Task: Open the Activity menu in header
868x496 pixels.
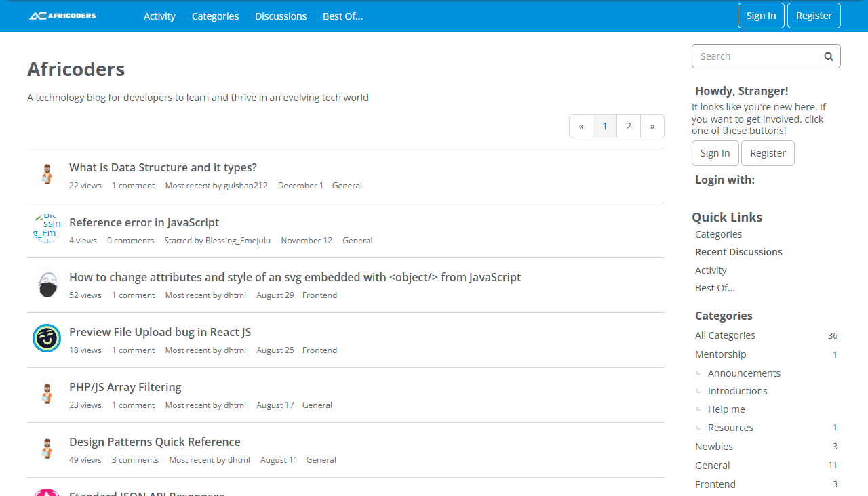Action: pyautogui.click(x=159, y=16)
